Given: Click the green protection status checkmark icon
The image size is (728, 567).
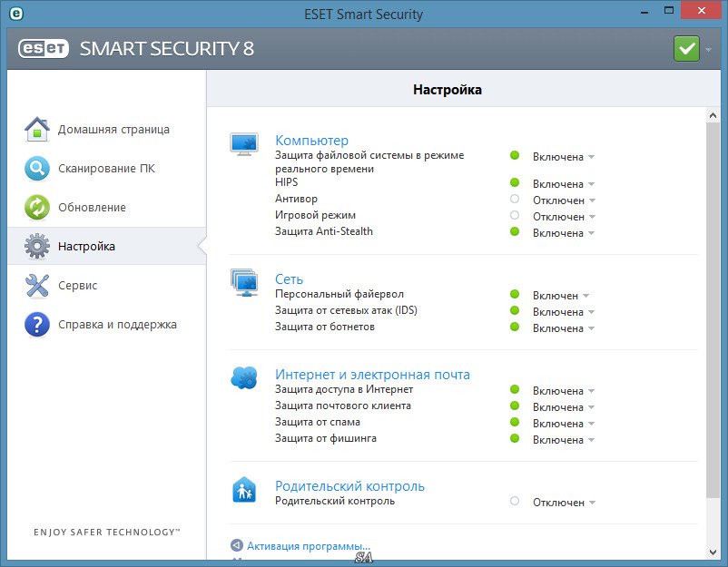Looking at the screenshot, I should 686,49.
